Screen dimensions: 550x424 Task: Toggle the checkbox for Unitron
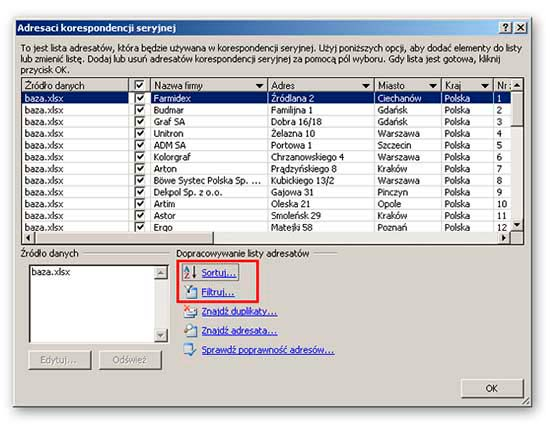(140, 133)
